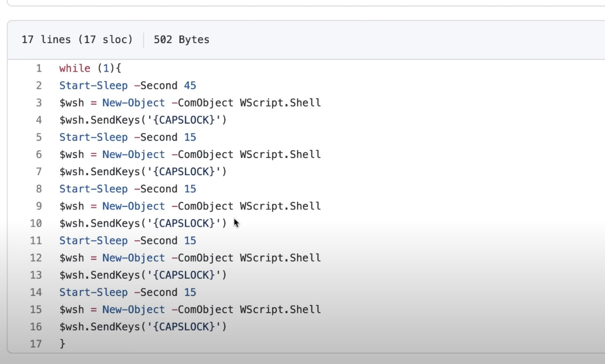This screenshot has width=605, height=364.
Task: Click the closing brace on line 17
Action: [x=62, y=344]
